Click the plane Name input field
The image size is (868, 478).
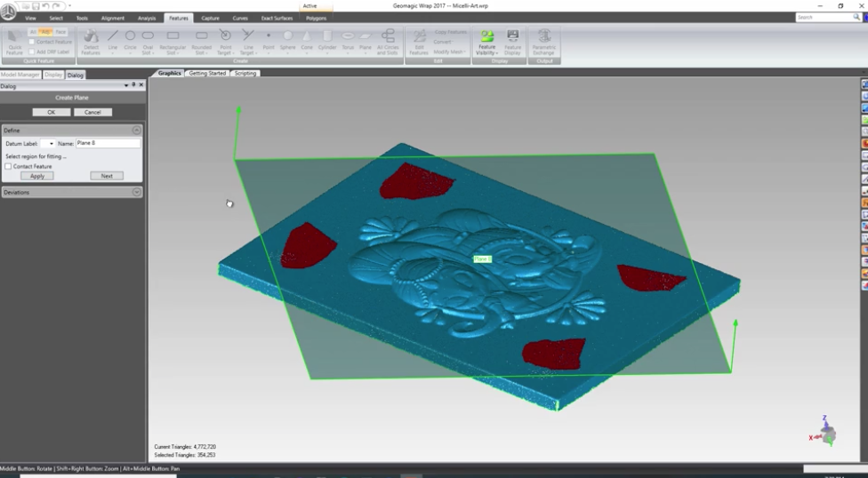click(108, 143)
